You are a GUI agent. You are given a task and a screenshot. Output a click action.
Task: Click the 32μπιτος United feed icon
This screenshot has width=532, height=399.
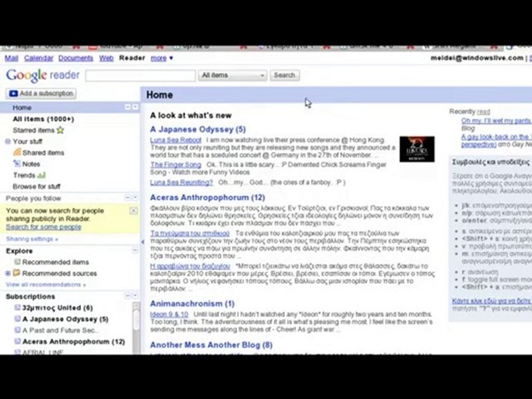click(x=17, y=308)
